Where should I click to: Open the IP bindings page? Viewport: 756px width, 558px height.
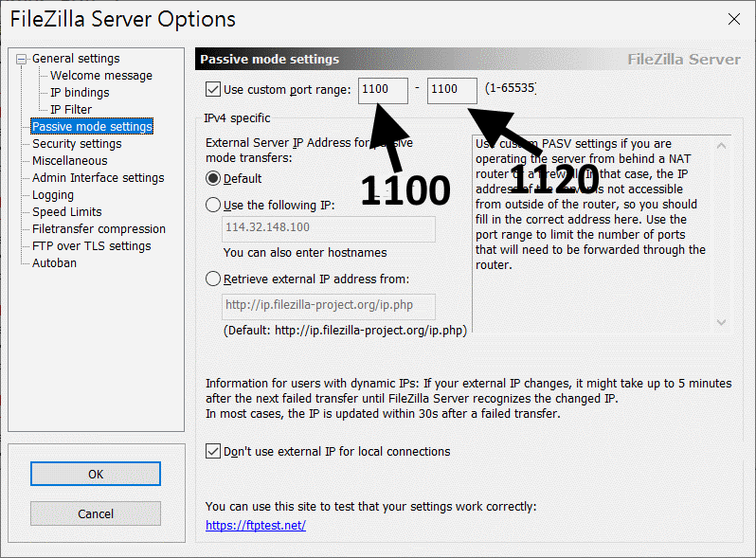(80, 93)
